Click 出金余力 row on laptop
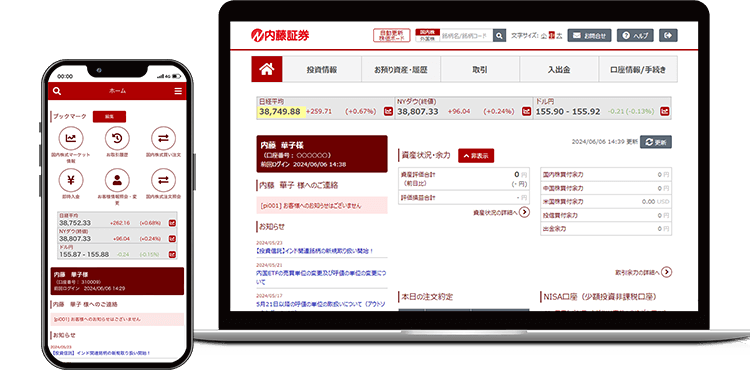This screenshot has height=370, width=750. (x=606, y=229)
